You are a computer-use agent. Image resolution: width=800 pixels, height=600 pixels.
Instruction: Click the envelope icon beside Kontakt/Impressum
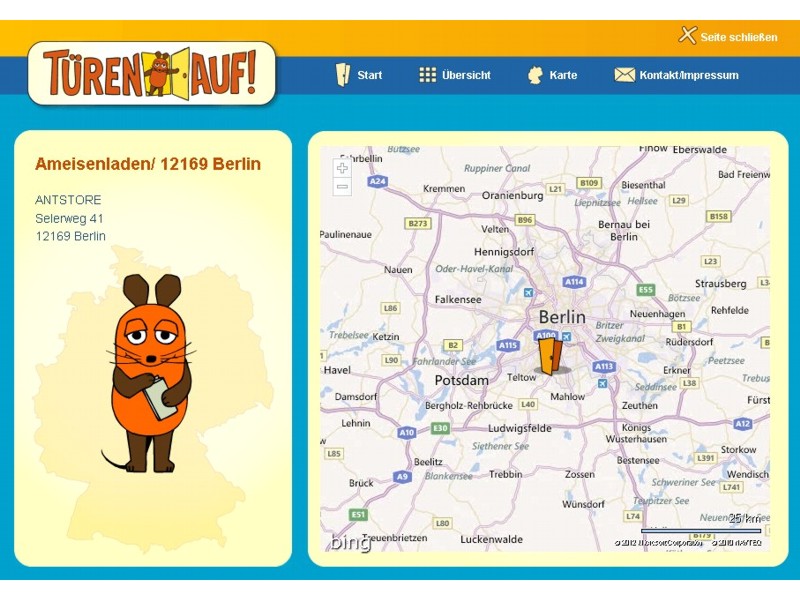pyautogui.click(x=624, y=75)
